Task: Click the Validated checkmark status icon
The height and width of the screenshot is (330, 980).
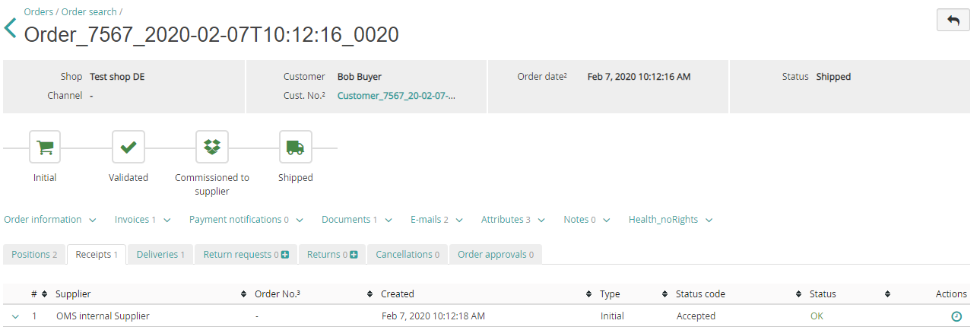Action: click(128, 147)
